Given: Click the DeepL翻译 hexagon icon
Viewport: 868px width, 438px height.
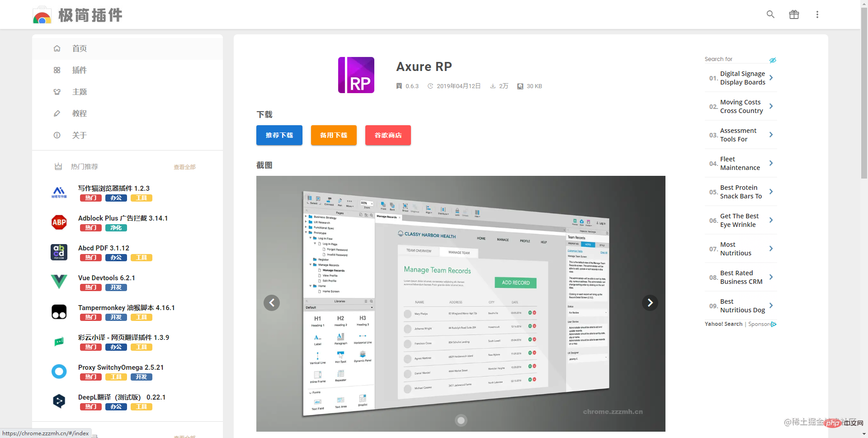Looking at the screenshot, I should [x=59, y=401].
